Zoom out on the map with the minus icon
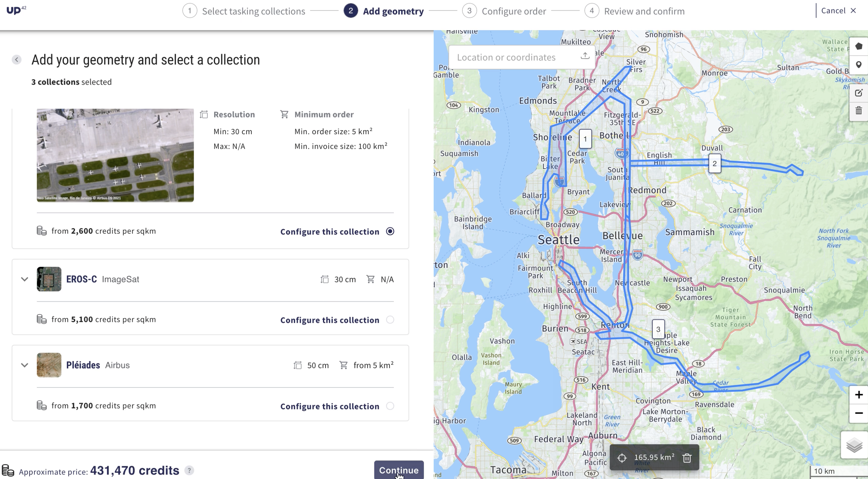The width and height of the screenshot is (868, 479). pyautogui.click(x=858, y=413)
